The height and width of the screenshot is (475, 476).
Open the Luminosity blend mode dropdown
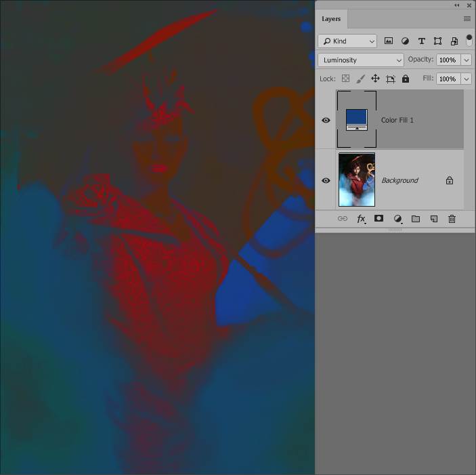361,60
